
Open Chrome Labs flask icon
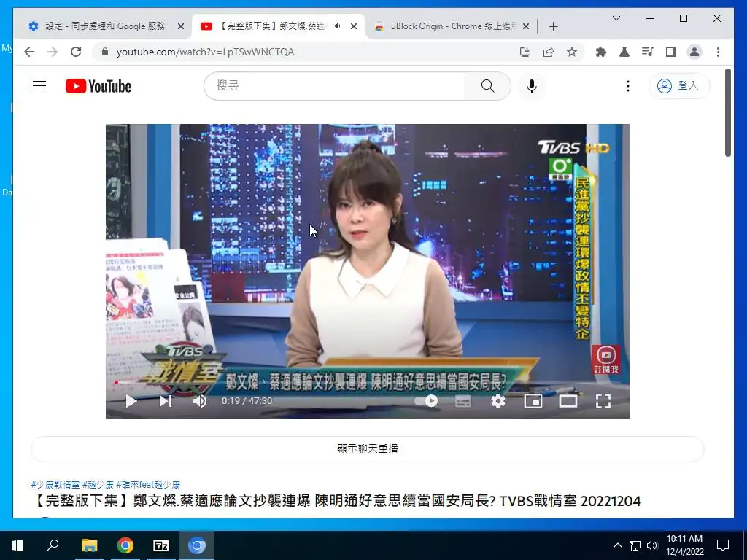(x=624, y=52)
